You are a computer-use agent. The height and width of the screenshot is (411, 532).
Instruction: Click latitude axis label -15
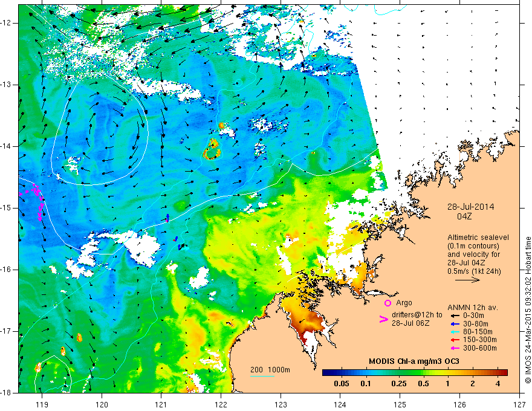pyautogui.click(x=6, y=208)
